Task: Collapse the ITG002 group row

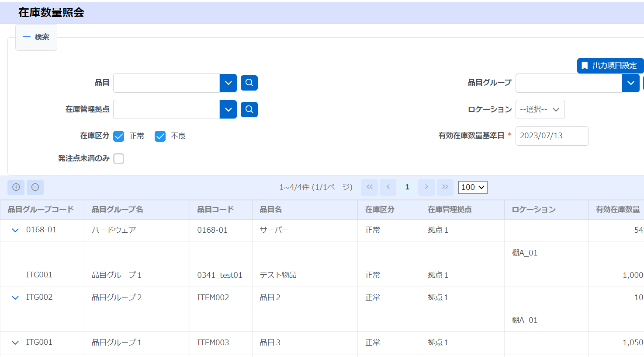Action: click(15, 297)
